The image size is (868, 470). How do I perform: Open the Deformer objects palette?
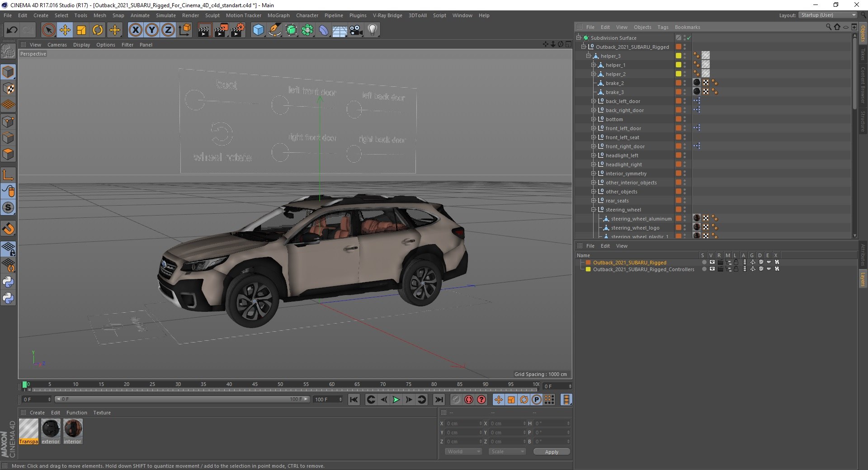324,30
